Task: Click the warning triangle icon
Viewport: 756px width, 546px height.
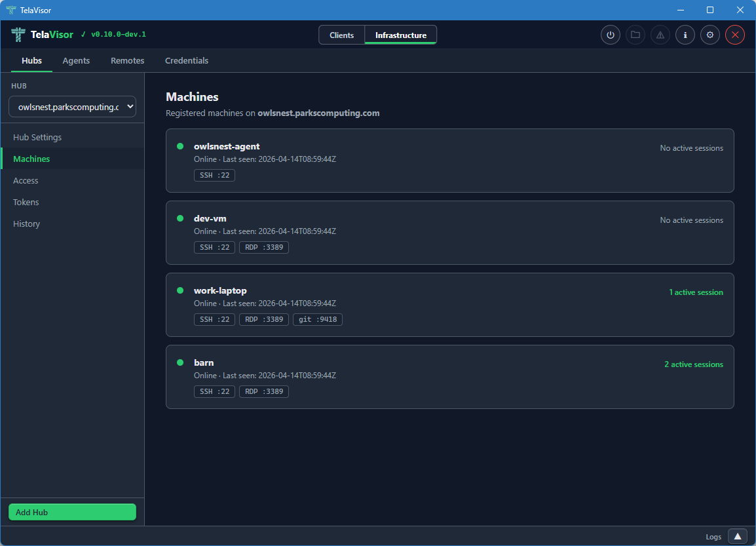Action: 660,35
